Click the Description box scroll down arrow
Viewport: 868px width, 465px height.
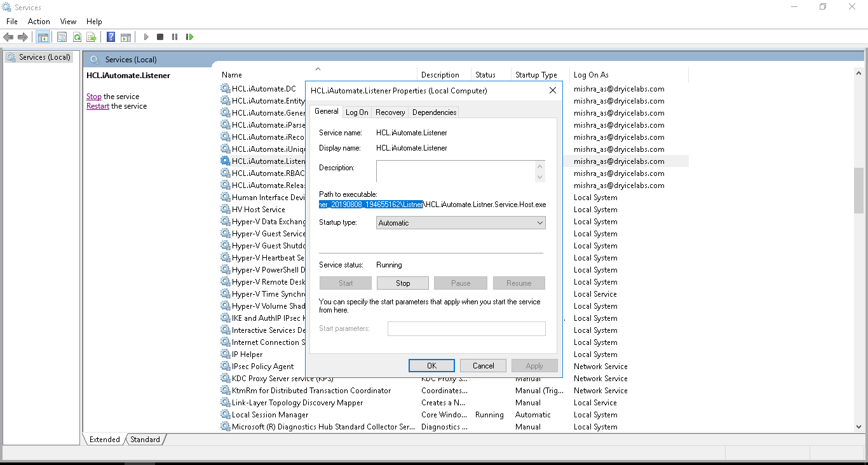coord(540,177)
